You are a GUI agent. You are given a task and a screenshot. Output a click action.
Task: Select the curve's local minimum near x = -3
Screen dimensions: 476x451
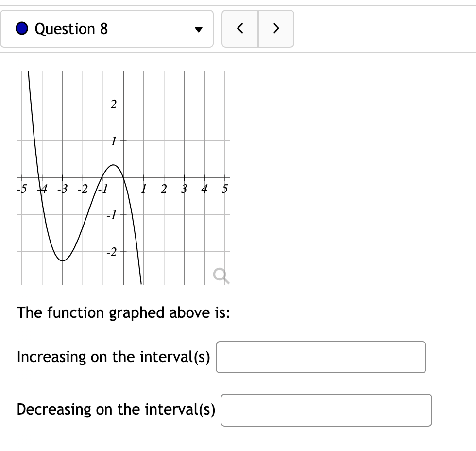(62, 260)
